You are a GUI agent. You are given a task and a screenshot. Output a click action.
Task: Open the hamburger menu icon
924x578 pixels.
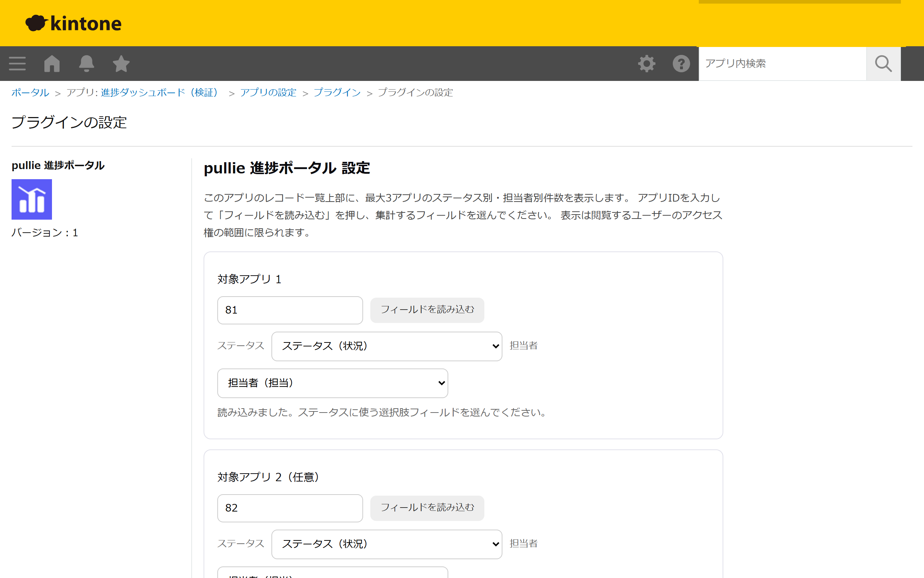coord(17,64)
